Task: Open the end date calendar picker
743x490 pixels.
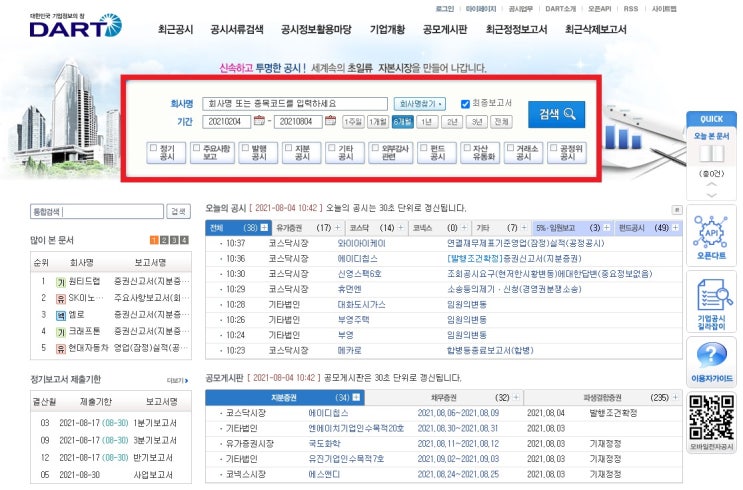Action: pos(330,121)
